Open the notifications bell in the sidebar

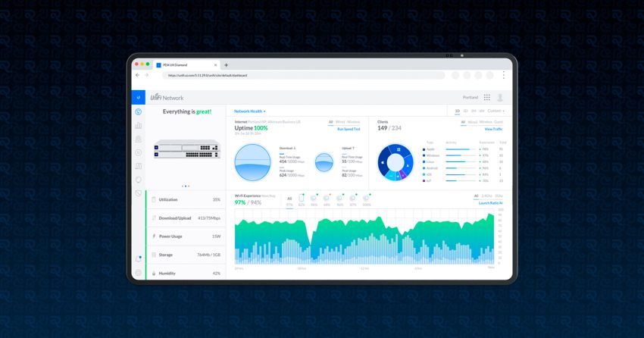coord(138,259)
